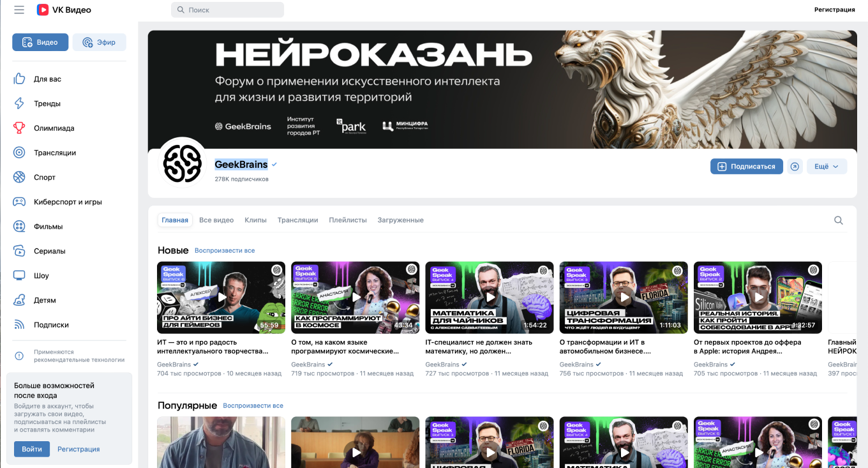Open title 'ИТ — это и про радость'
The image size is (868, 468).
pos(213,347)
